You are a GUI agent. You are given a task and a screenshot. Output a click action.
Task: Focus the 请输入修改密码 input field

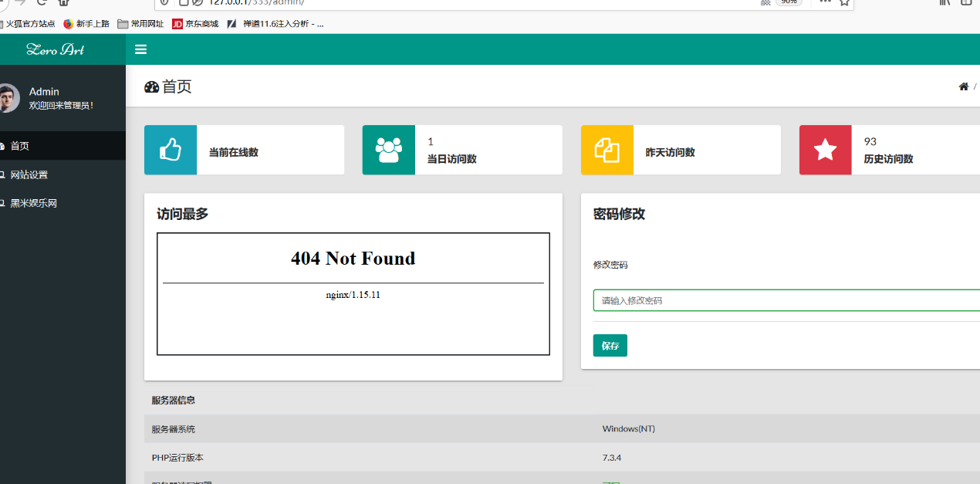[786, 300]
